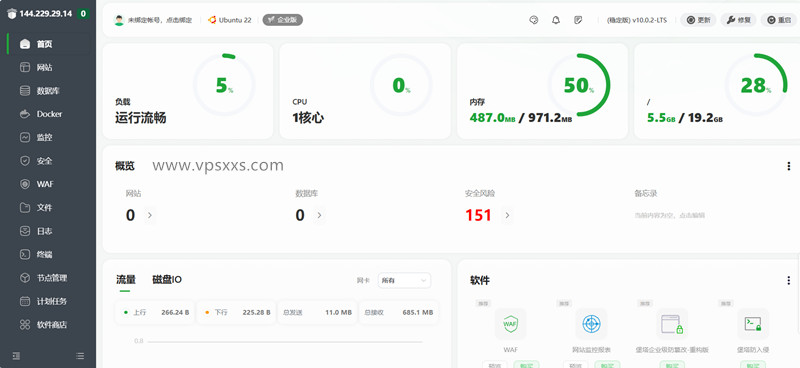Click the 终端 terminal icon in sidebar
800x368 pixels.
click(x=24, y=254)
